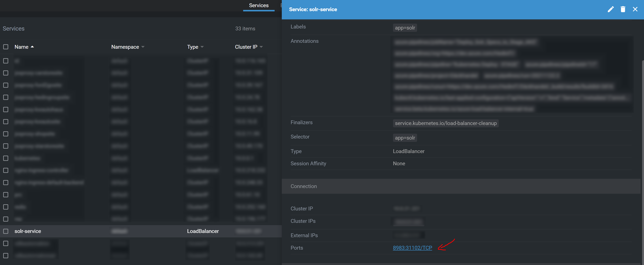This screenshot has width=644, height=265.
Task: Click the Connection section header
Action: click(304, 186)
